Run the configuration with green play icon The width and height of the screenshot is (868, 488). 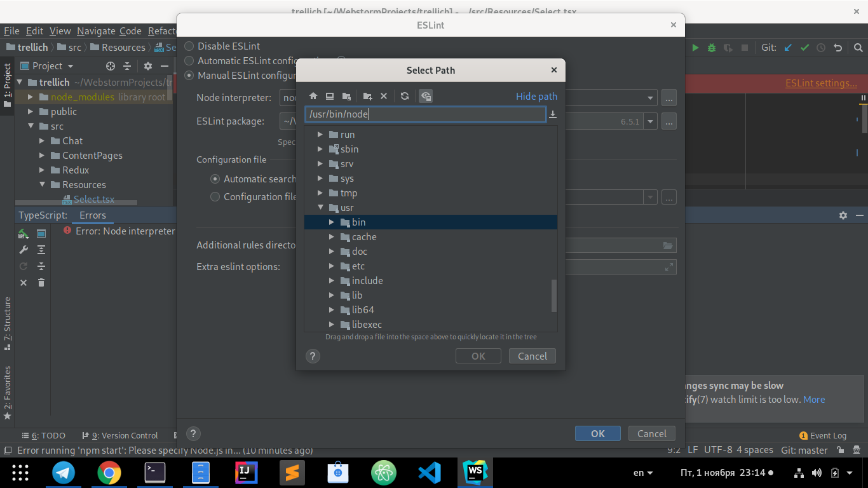(695, 48)
